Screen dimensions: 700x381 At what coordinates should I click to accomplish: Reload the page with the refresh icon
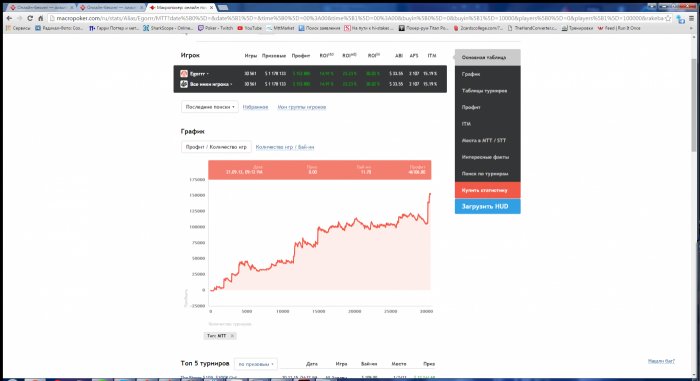[30, 18]
